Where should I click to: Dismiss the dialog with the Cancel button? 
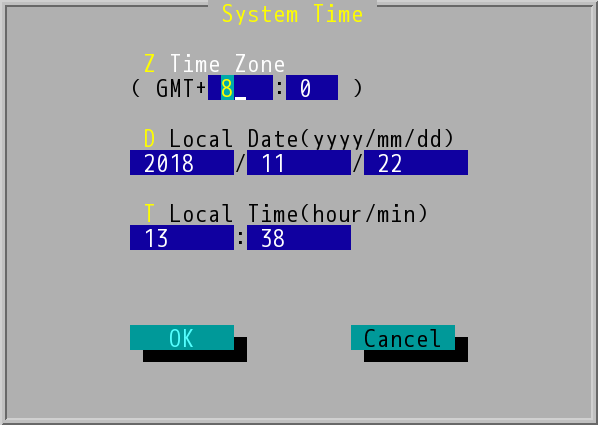pyautogui.click(x=403, y=338)
